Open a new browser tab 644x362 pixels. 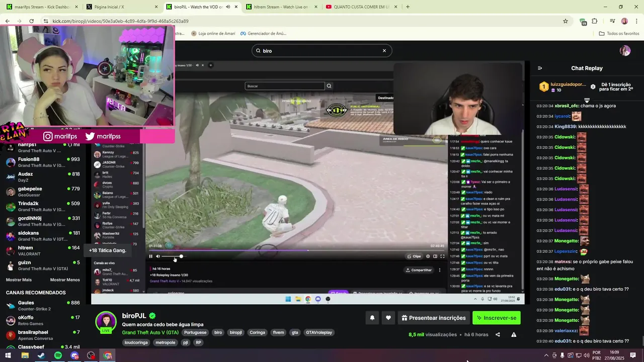pos(408,7)
